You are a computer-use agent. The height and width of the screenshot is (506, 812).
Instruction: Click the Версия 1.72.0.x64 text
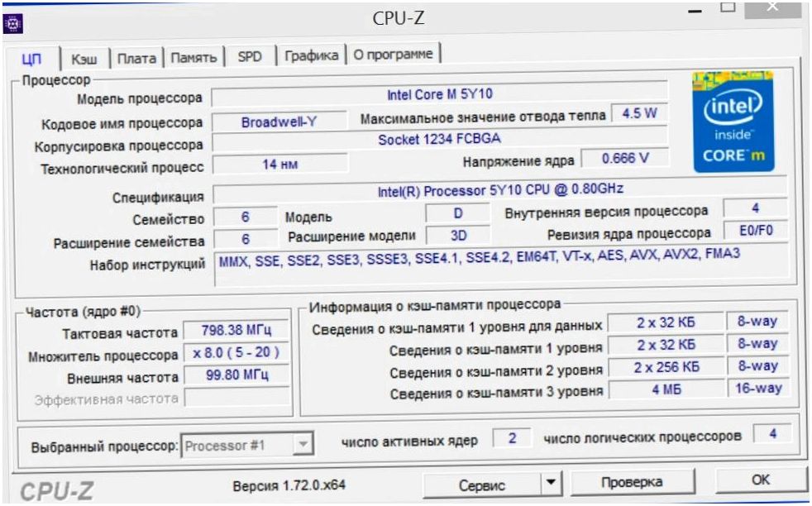click(x=289, y=485)
